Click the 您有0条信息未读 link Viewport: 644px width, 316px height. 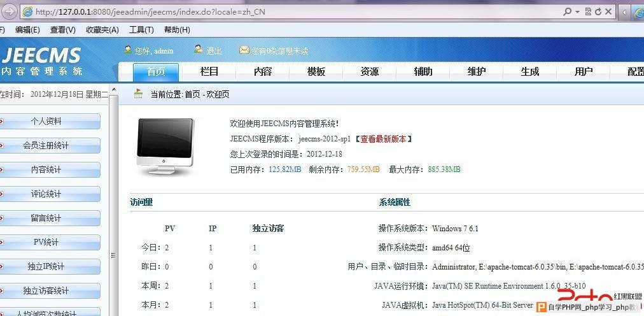[x=280, y=51]
